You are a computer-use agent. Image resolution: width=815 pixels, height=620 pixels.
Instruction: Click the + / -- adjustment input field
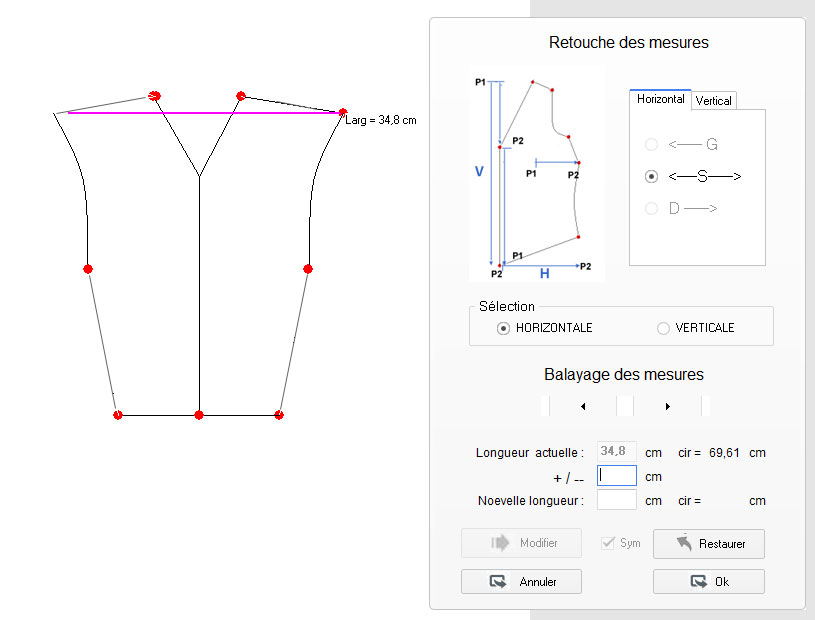pos(617,476)
